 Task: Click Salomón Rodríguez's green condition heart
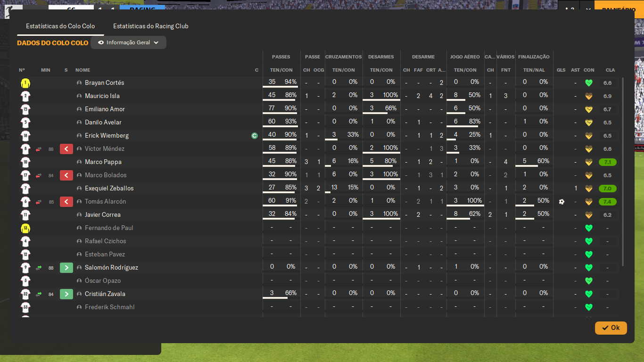[x=588, y=268]
